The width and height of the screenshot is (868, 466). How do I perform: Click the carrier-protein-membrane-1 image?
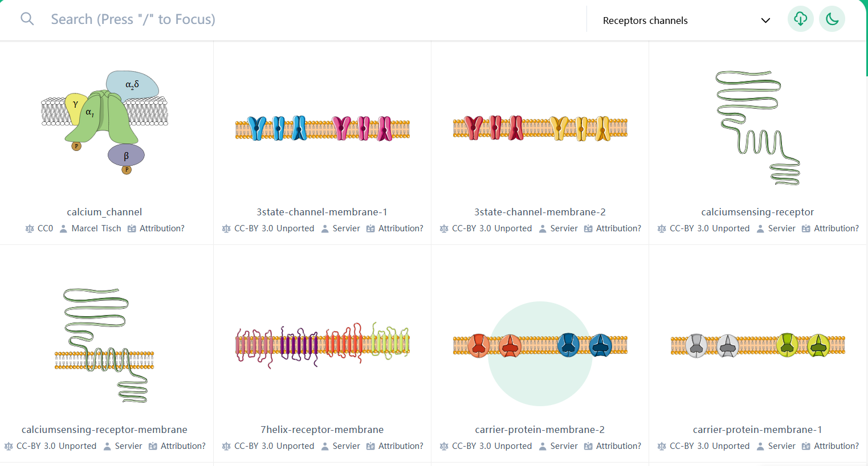757,345
